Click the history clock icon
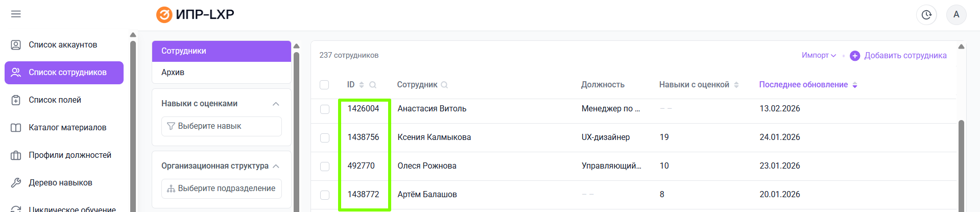 click(926, 15)
